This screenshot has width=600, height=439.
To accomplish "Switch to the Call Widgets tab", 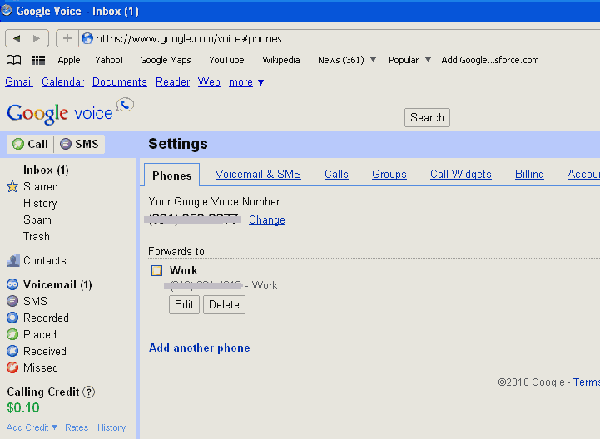I will pos(461,175).
